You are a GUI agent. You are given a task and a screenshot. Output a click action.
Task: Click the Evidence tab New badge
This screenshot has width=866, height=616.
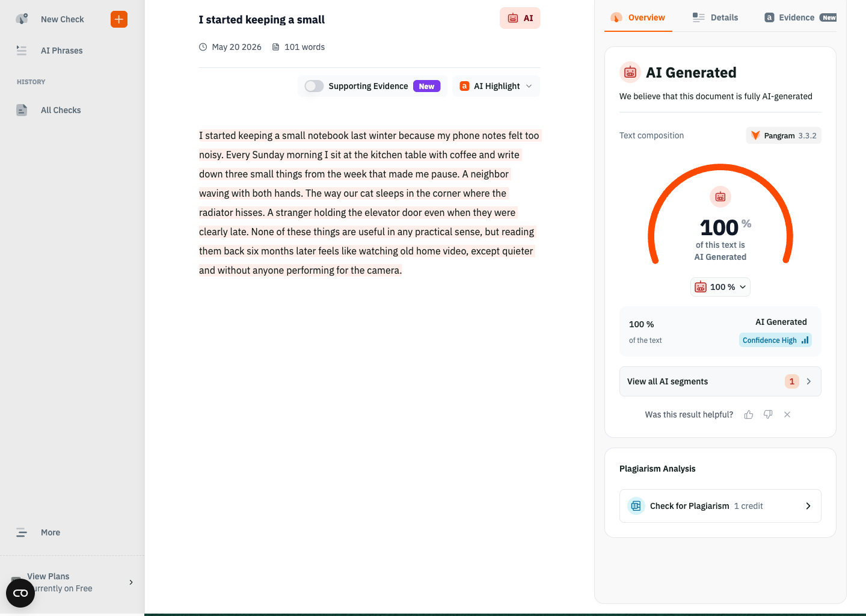point(829,17)
